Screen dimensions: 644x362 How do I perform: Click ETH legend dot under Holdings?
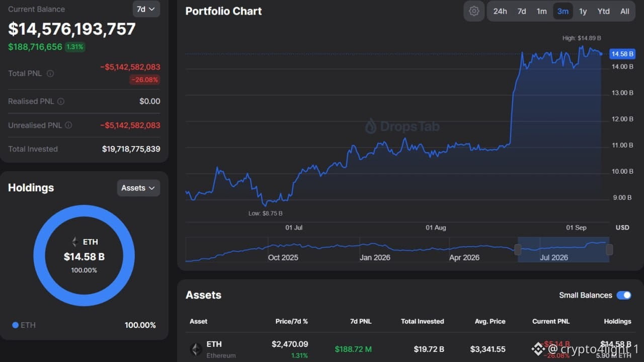coord(15,325)
